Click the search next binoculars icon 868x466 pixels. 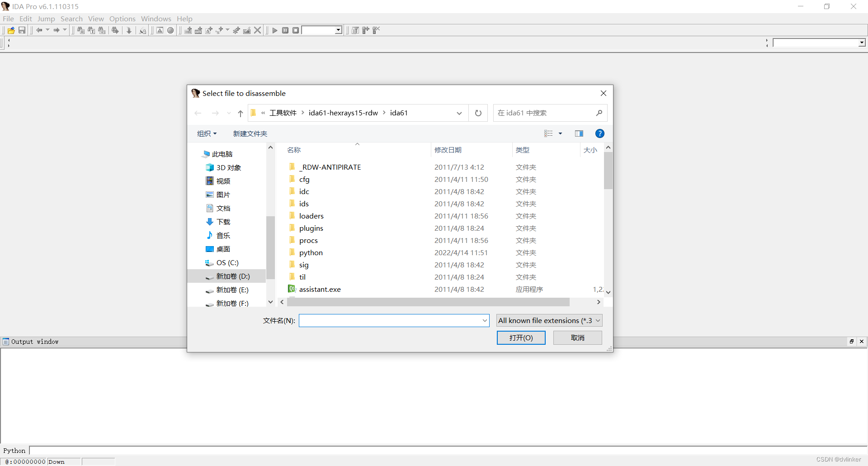click(x=115, y=30)
